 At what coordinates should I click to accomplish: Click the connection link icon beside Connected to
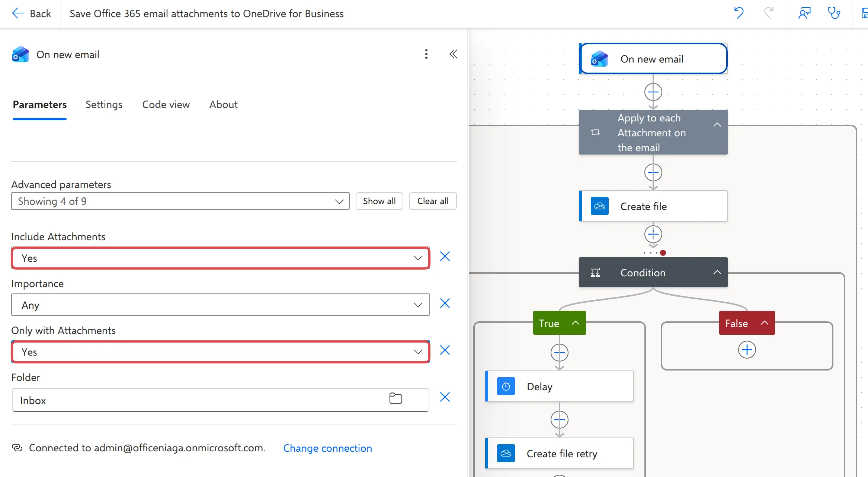[17, 448]
